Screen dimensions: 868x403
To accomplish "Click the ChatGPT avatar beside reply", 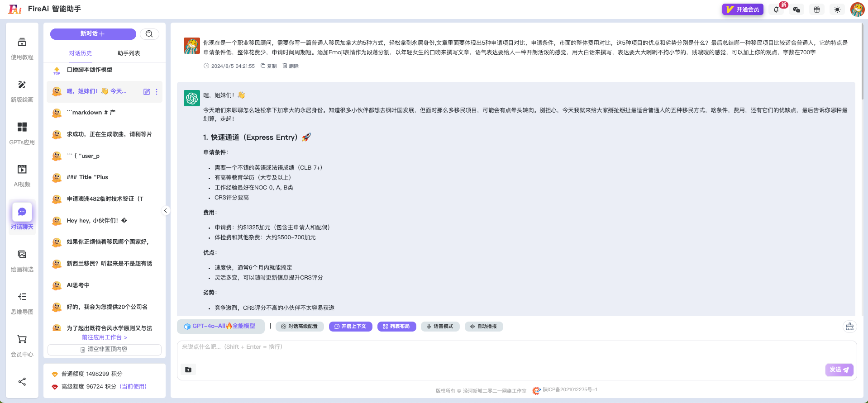I will (x=191, y=98).
